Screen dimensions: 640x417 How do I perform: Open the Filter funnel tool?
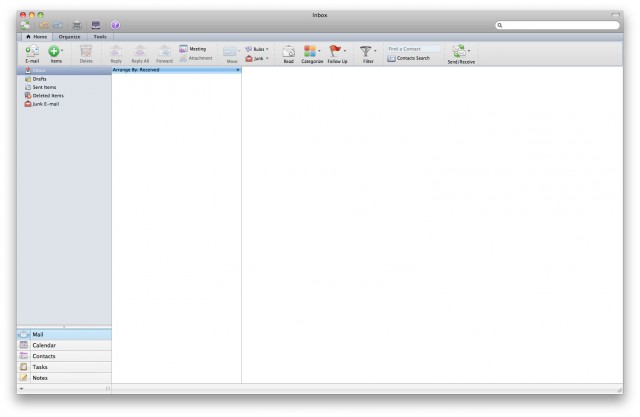[x=366, y=51]
